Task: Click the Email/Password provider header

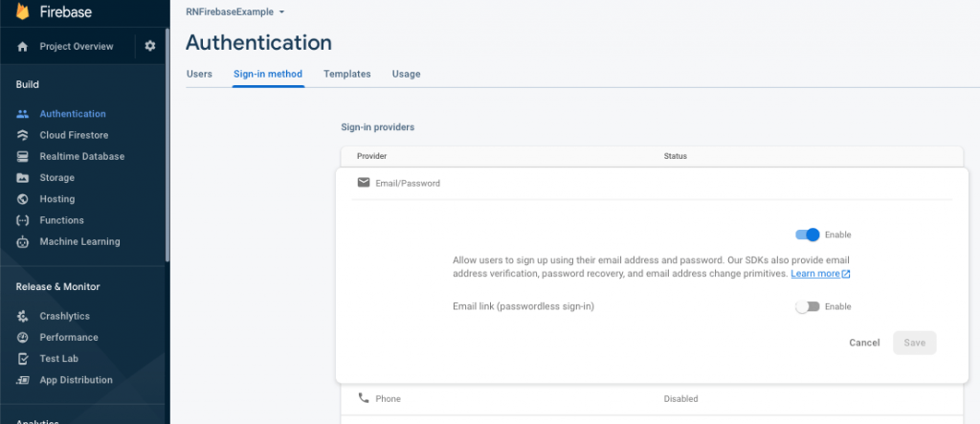Action: (652, 183)
